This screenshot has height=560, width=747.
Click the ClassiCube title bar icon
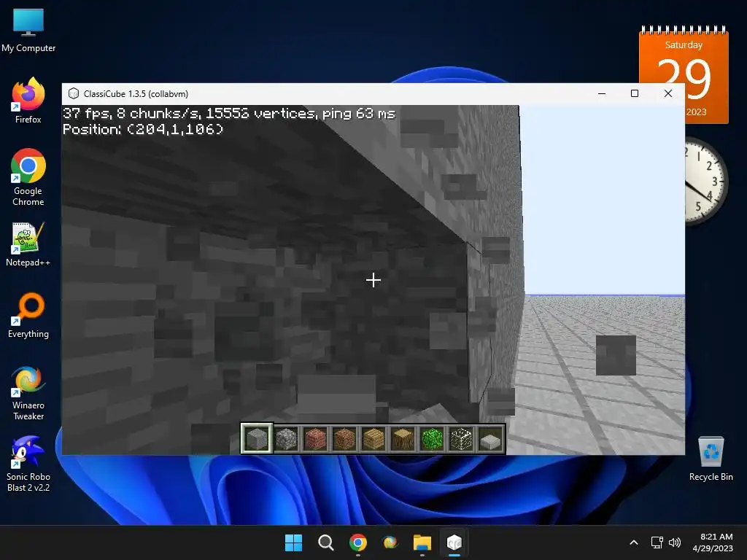pyautogui.click(x=74, y=94)
